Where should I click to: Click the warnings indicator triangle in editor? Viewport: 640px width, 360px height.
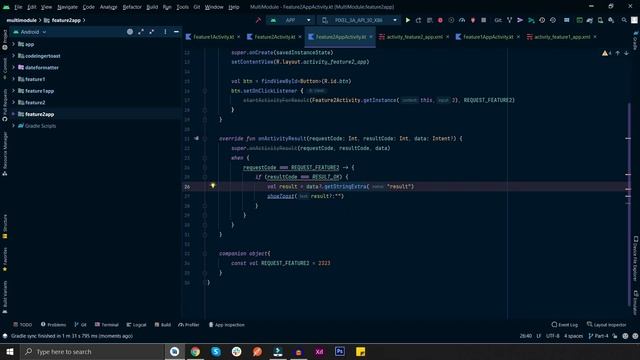pos(604,53)
